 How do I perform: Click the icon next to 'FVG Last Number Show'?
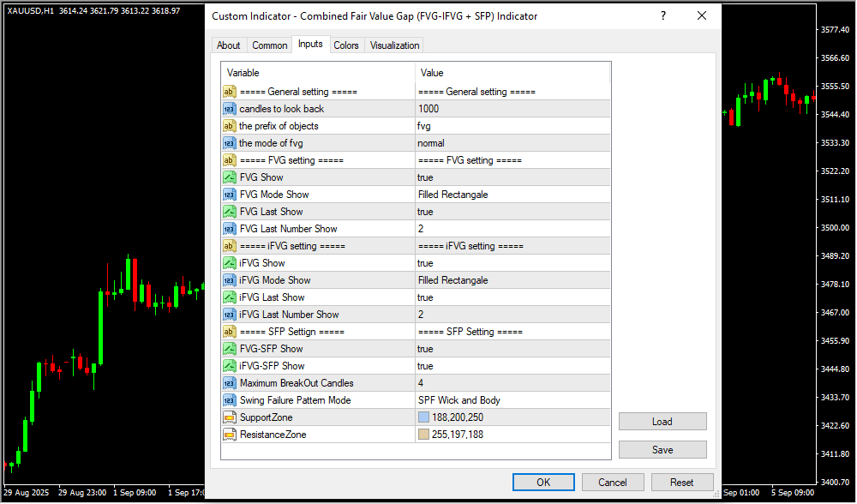229,229
